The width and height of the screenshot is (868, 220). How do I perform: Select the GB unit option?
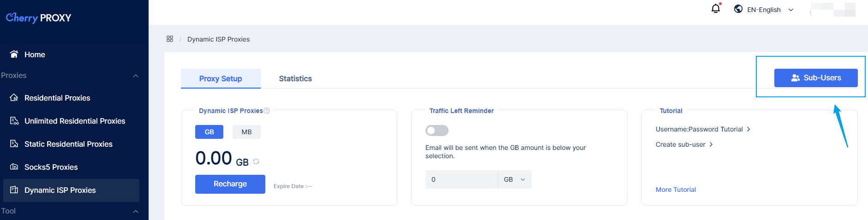(x=209, y=132)
